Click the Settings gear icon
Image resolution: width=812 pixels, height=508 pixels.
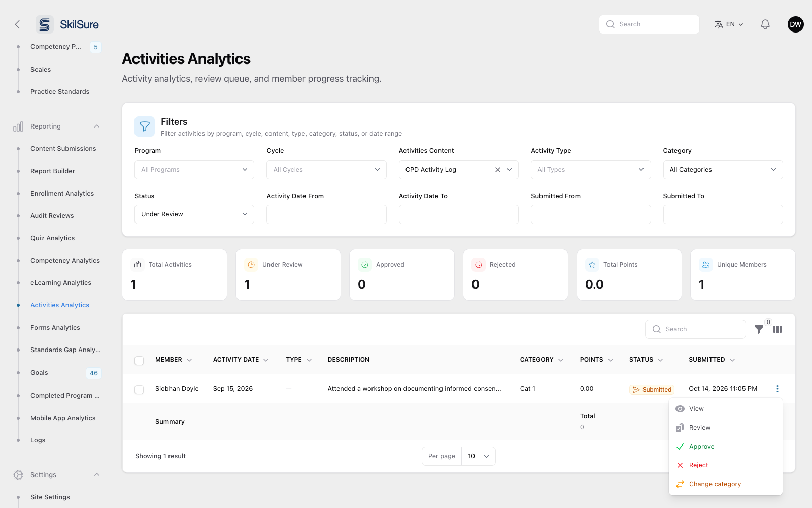(x=18, y=475)
